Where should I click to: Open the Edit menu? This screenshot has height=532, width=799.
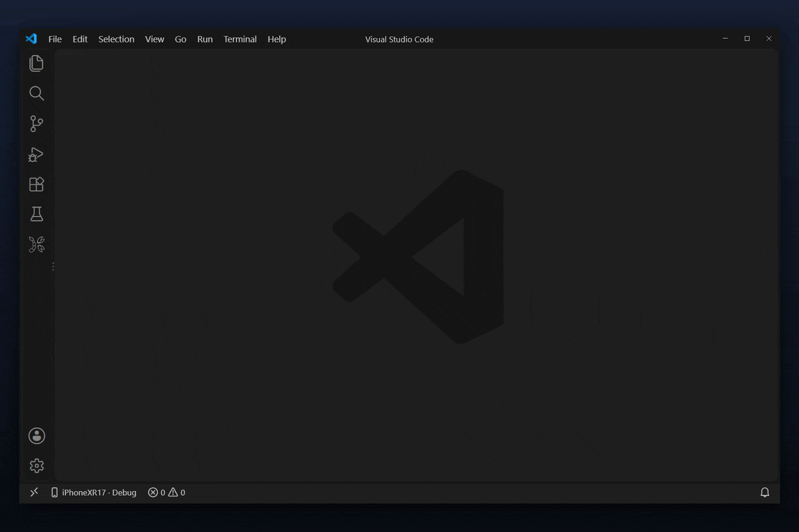pyautogui.click(x=80, y=39)
